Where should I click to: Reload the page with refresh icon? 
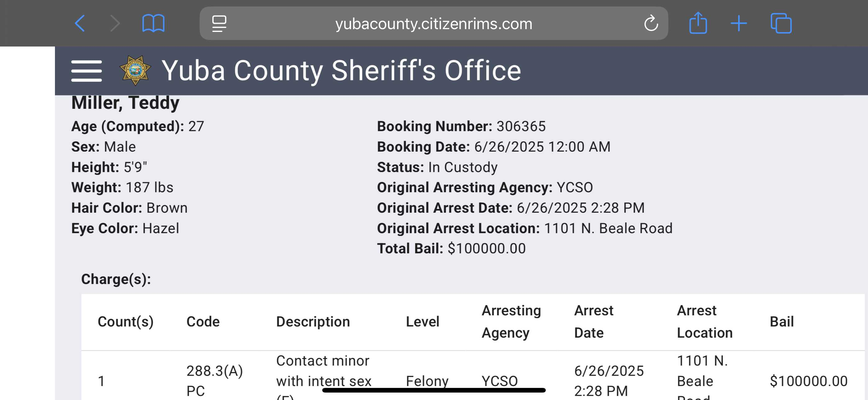click(x=651, y=23)
